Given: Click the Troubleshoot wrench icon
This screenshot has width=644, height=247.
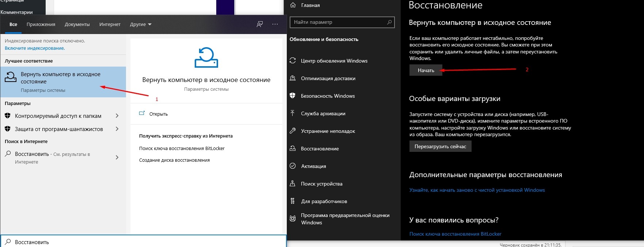Looking at the screenshot, I should (x=293, y=131).
